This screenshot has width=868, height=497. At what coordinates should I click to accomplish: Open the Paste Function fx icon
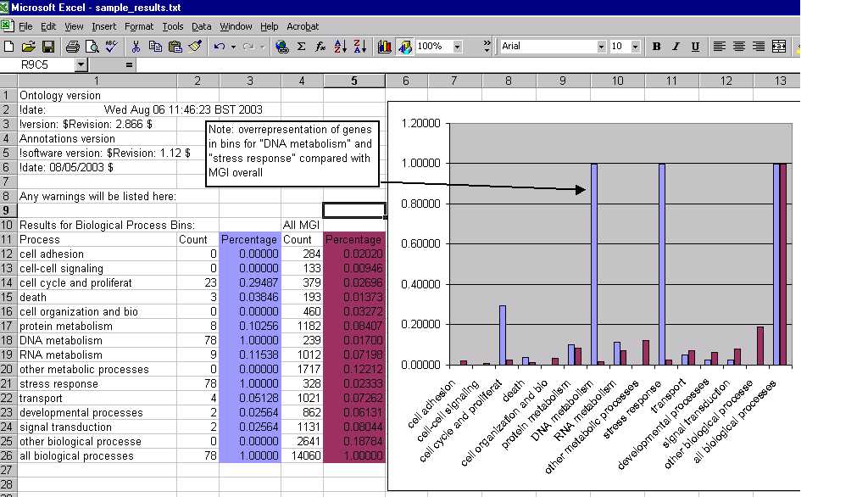pos(320,47)
